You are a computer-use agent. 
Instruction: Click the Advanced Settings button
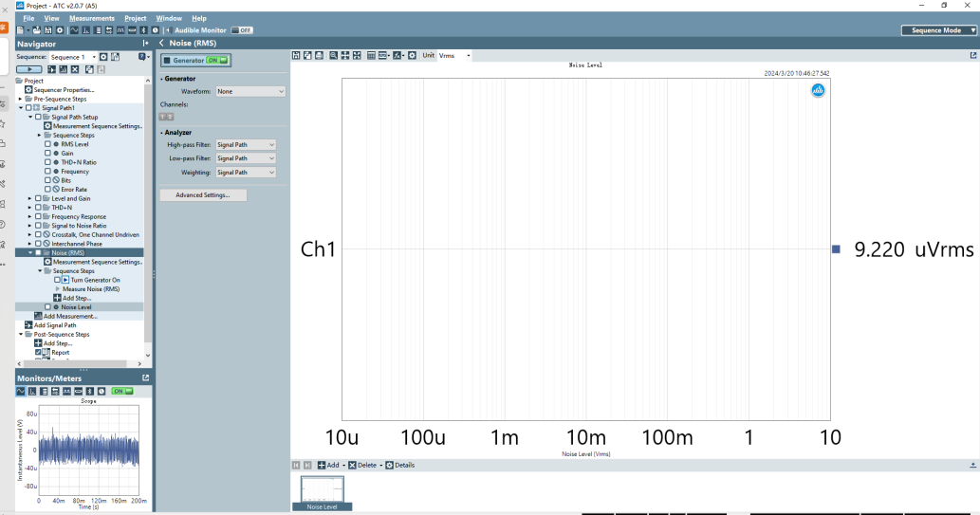pos(202,195)
